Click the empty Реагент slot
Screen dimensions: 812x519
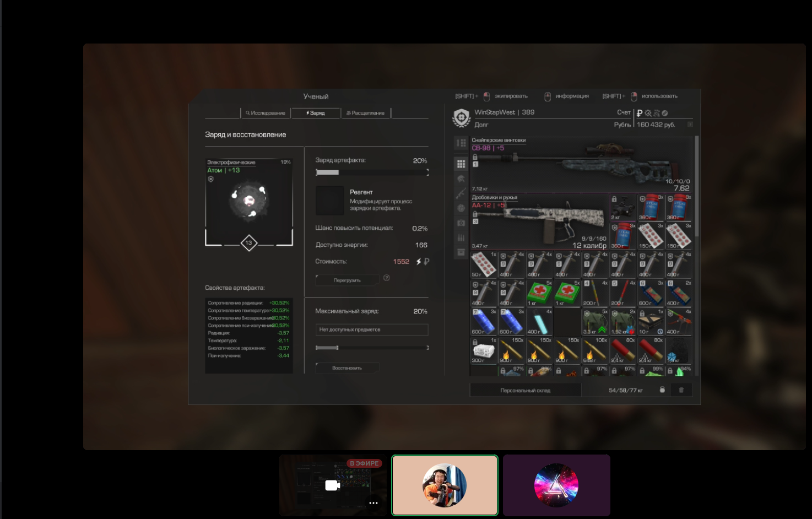[x=329, y=201]
